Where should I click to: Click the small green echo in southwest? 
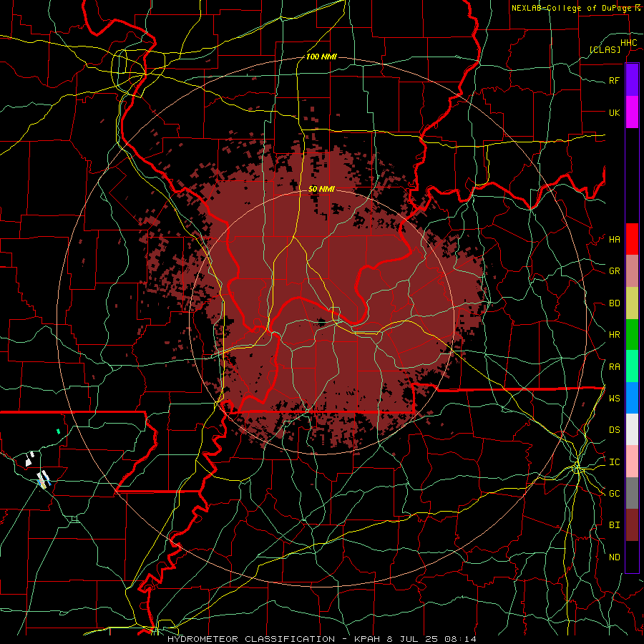click(59, 431)
